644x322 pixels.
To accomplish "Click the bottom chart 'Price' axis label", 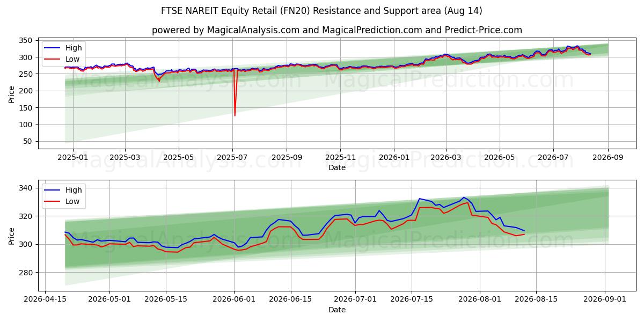I will (x=12, y=236).
